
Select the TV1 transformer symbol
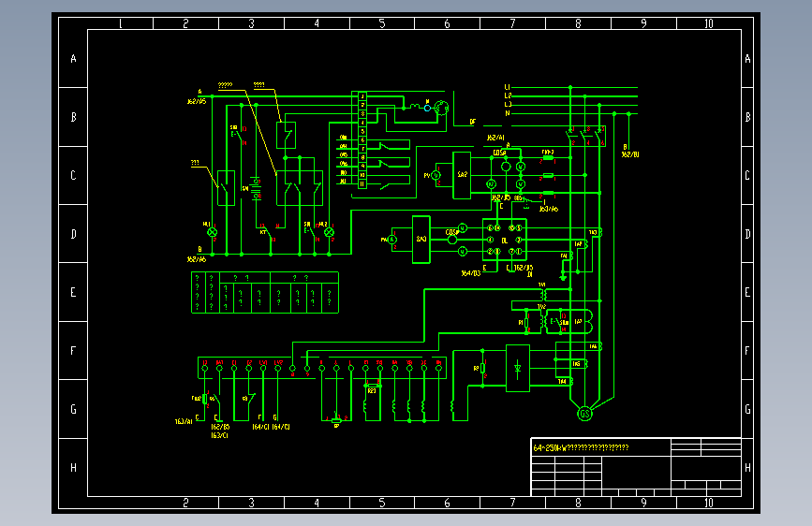pyautogui.click(x=542, y=294)
